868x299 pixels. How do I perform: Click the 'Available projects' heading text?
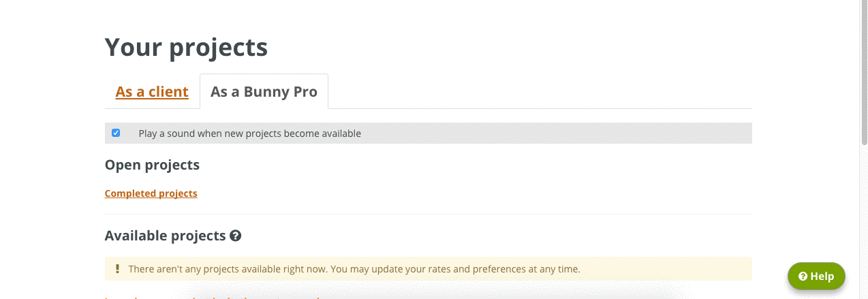click(x=165, y=236)
